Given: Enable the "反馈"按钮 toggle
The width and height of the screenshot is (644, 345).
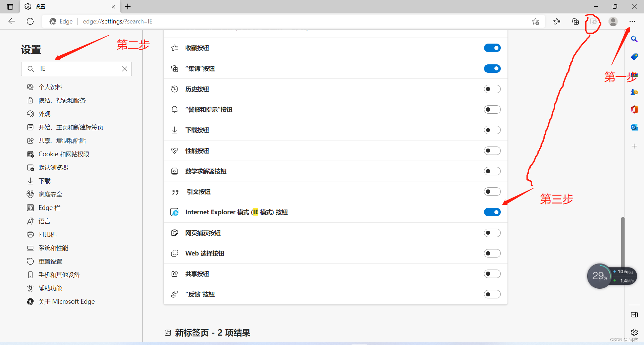Looking at the screenshot, I should (492, 294).
